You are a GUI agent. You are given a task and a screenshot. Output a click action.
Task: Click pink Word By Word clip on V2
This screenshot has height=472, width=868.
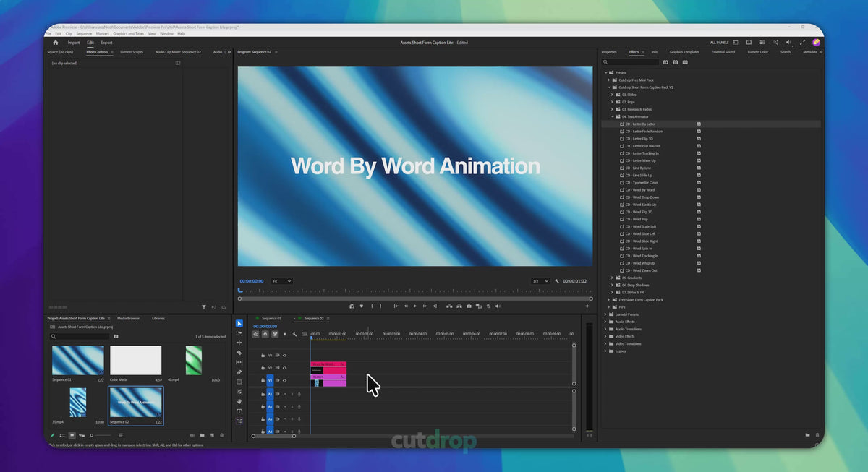pos(328,367)
